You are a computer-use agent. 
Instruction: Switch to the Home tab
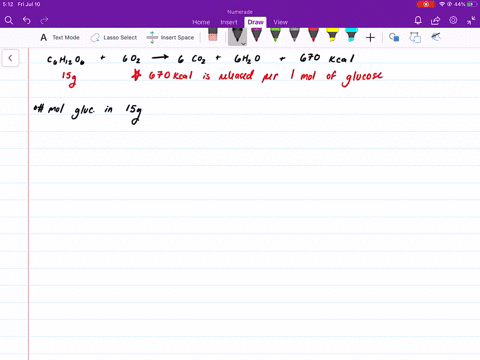pyautogui.click(x=201, y=22)
